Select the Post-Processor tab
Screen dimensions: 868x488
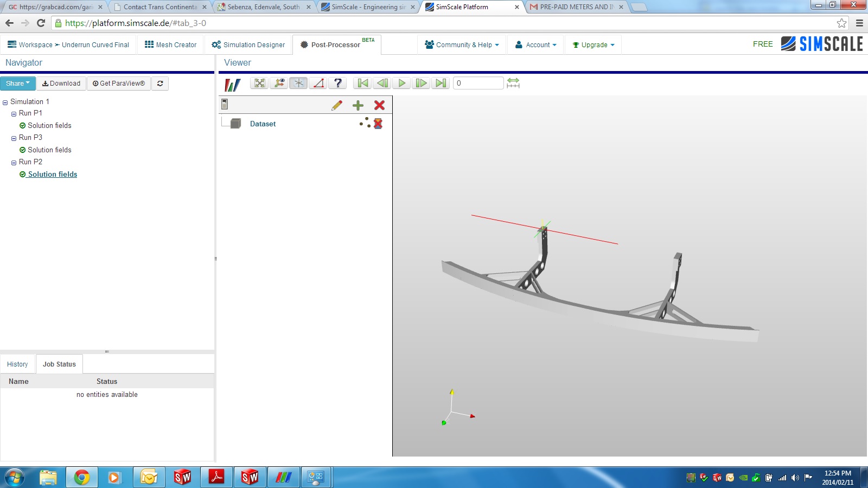336,44
